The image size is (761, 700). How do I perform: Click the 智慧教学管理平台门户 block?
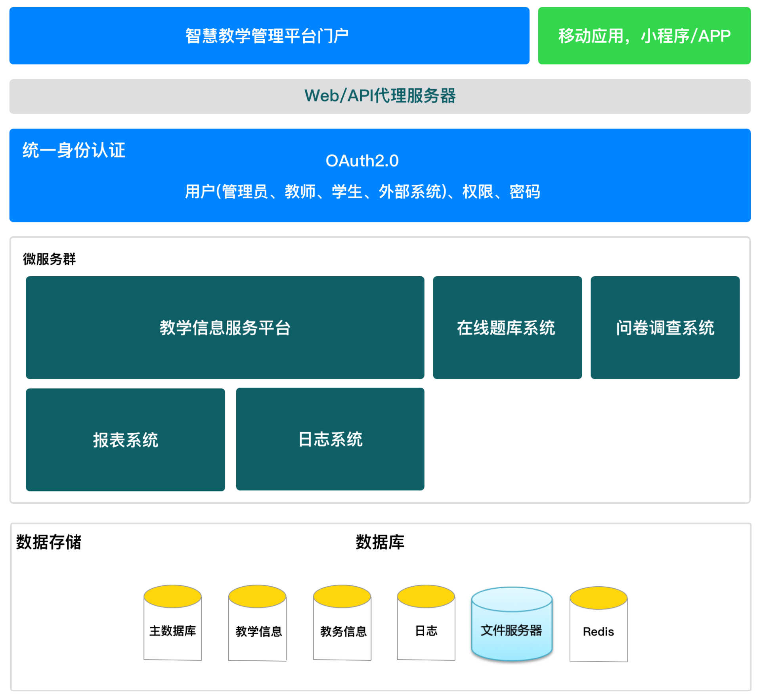[x=269, y=36]
